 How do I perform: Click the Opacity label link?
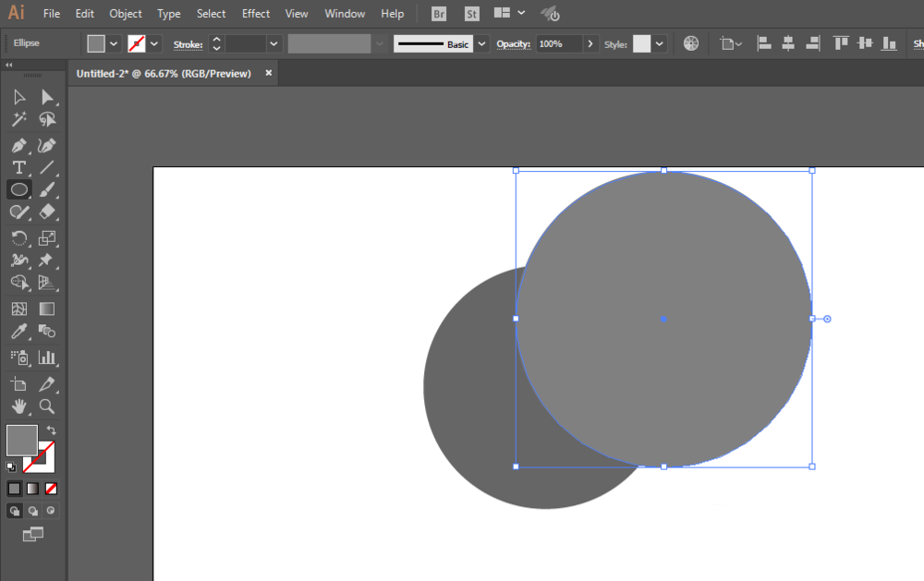coord(513,44)
